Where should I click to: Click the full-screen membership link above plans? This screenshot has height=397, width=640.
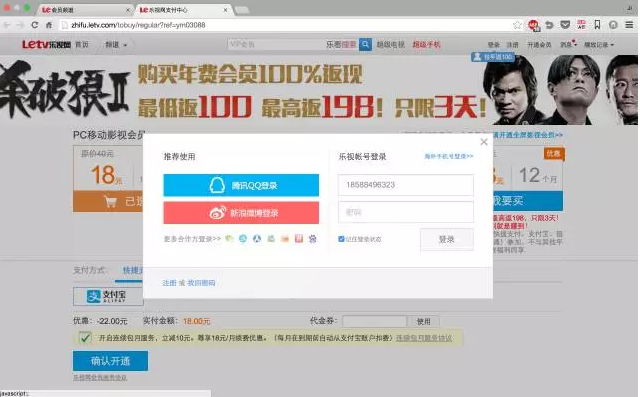pyautogui.click(x=527, y=135)
